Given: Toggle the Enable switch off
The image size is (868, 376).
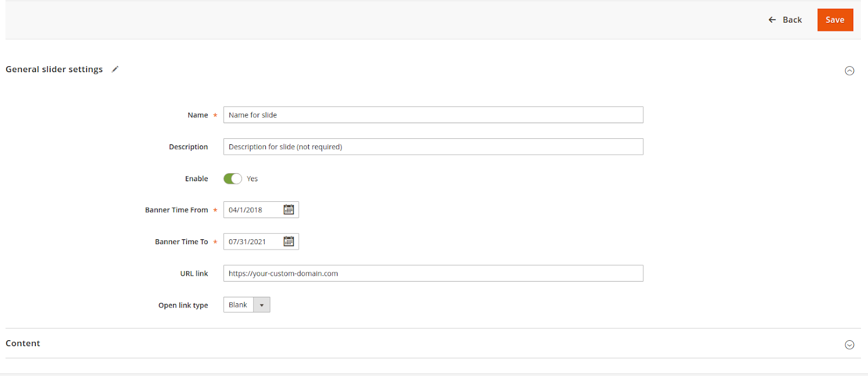Looking at the screenshot, I should (233, 179).
